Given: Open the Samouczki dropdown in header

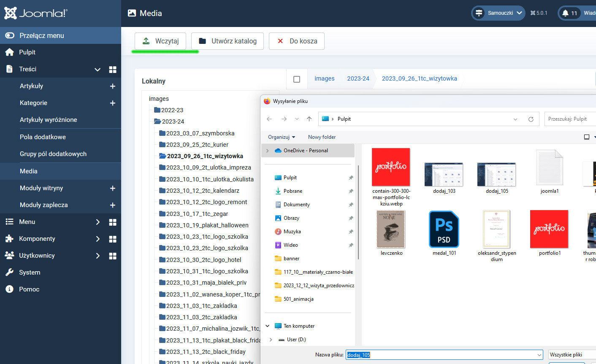Looking at the screenshot, I should pyautogui.click(x=498, y=13).
